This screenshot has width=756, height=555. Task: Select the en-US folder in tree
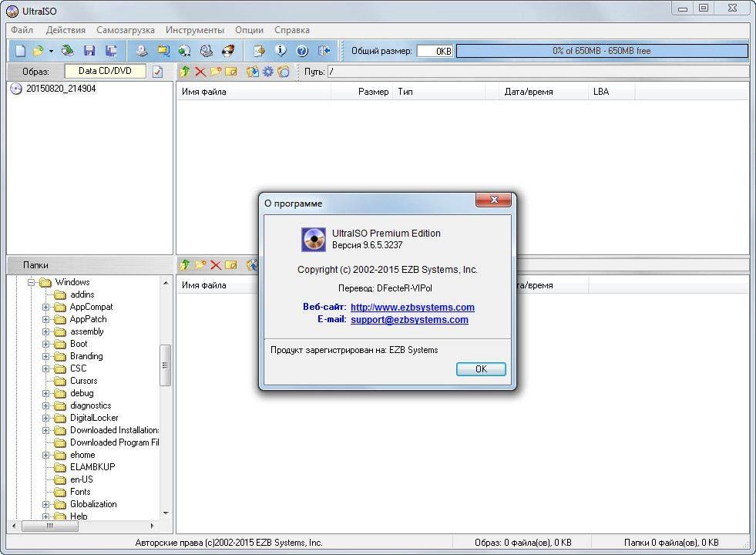(82, 479)
